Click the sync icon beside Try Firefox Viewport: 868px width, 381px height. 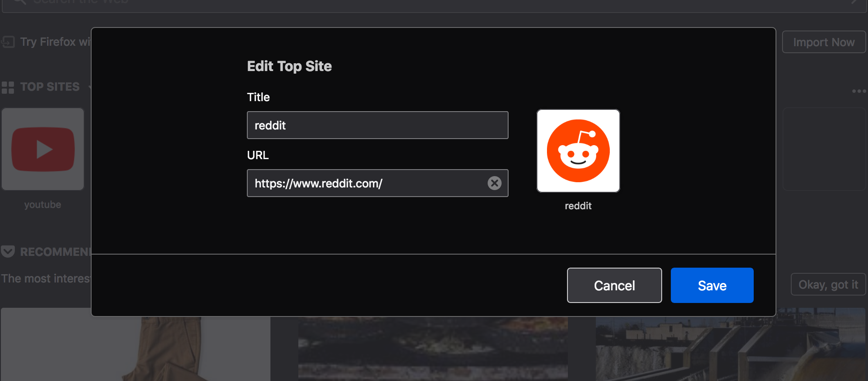pyautogui.click(x=8, y=42)
